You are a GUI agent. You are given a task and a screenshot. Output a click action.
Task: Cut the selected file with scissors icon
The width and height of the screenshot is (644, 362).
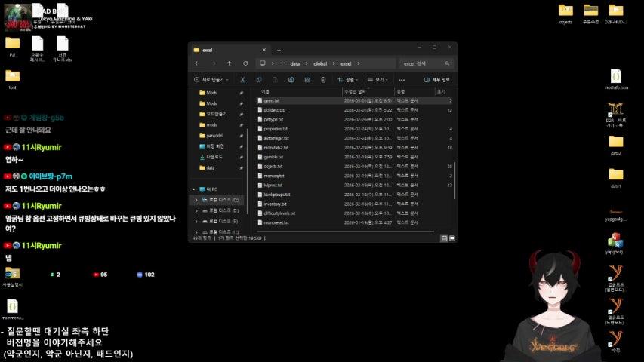pos(243,80)
